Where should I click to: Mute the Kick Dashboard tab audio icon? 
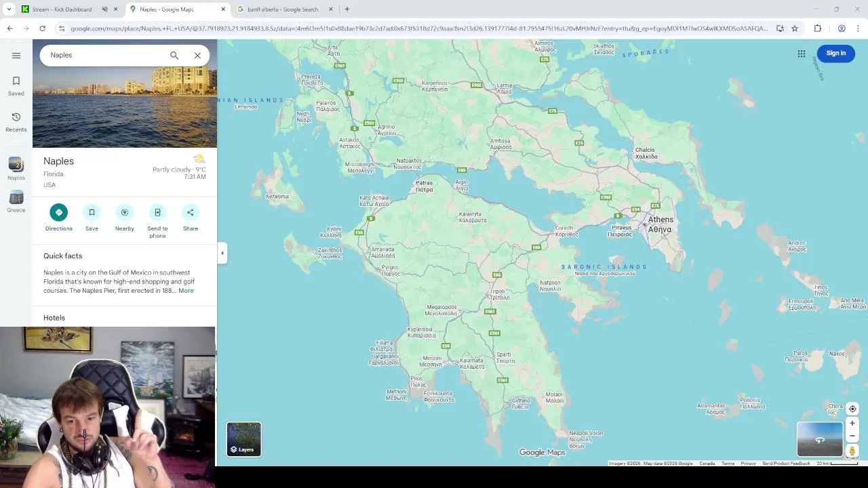105,9
